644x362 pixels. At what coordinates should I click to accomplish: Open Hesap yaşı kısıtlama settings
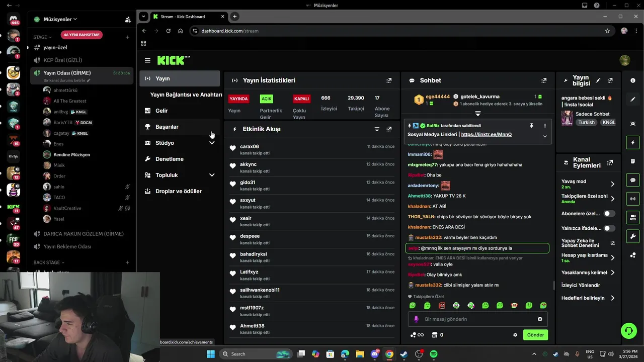[x=588, y=257]
